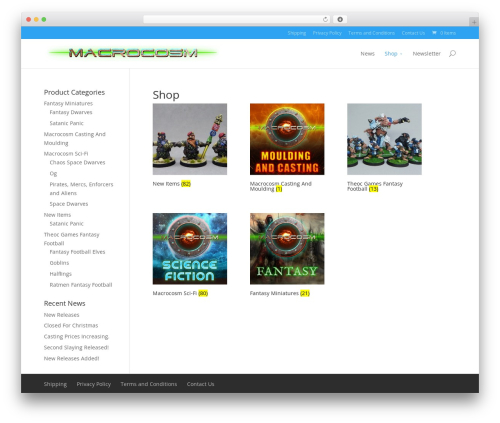Click the Recent News heading
The height and width of the screenshot is (423, 500).
tap(64, 303)
